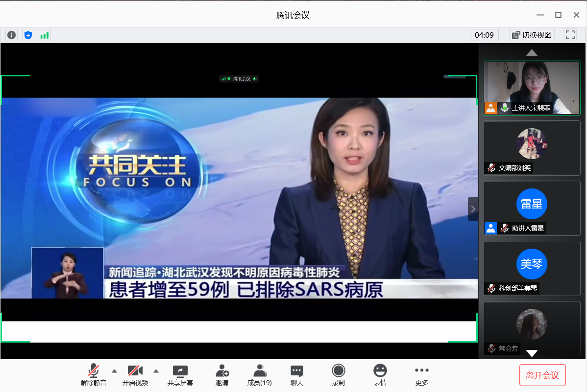Click the meeting info icon
This screenshot has height=392, width=587.
[12, 35]
